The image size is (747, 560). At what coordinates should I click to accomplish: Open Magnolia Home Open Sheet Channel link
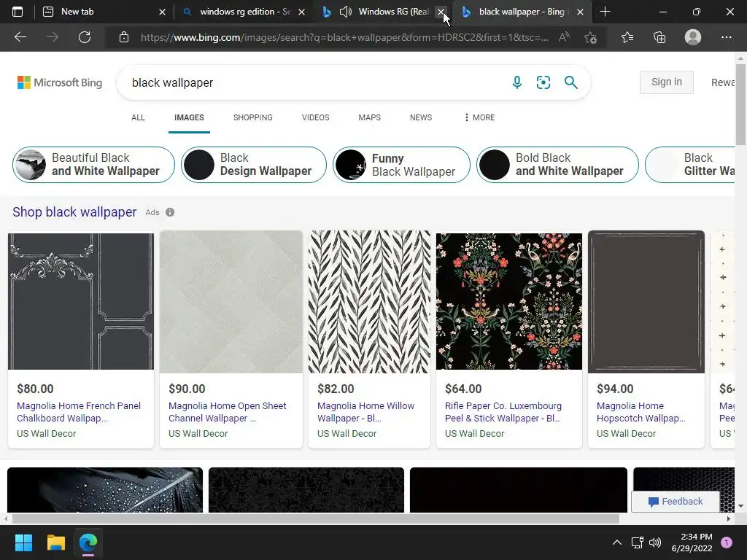[x=228, y=412]
